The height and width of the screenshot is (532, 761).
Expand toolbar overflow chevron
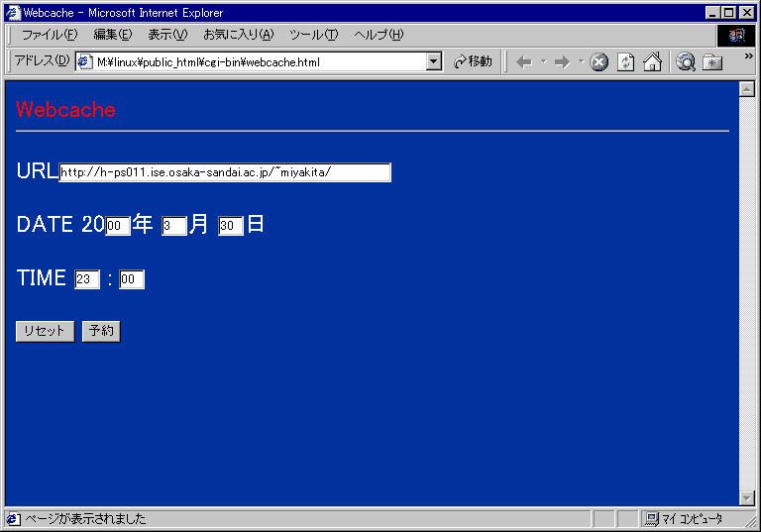(748, 56)
